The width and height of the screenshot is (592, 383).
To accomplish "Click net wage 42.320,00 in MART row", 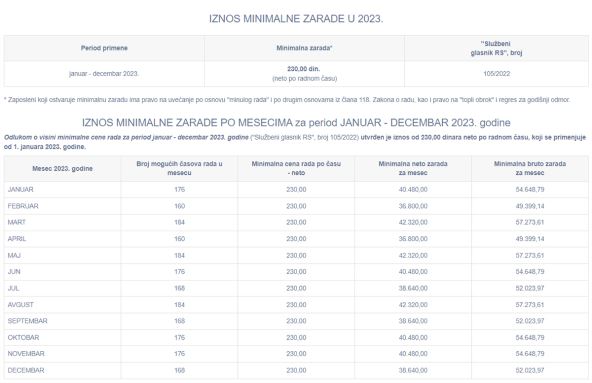I will [413, 222].
